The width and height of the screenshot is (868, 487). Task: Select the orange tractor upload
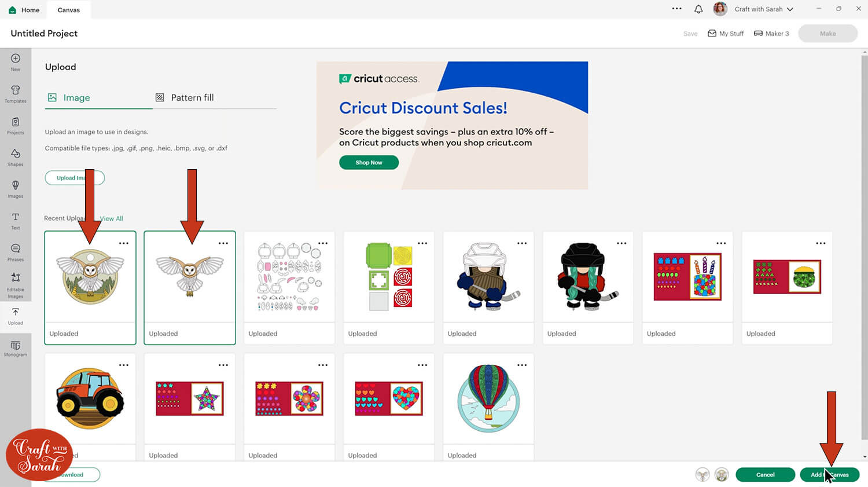[90, 398]
